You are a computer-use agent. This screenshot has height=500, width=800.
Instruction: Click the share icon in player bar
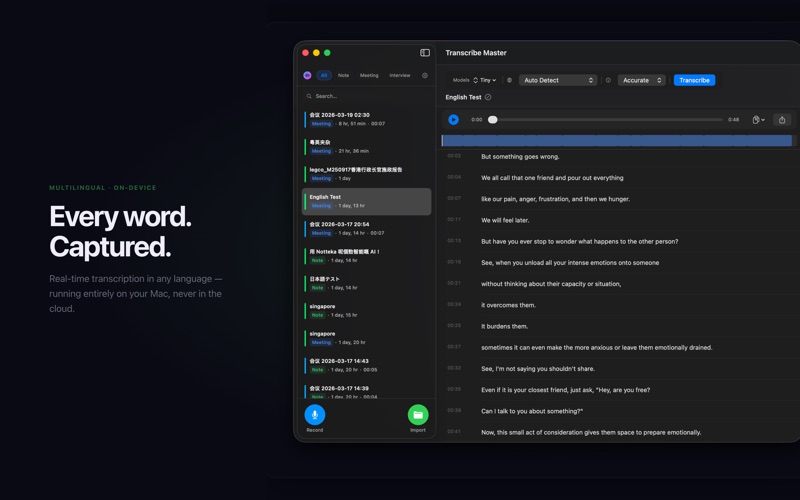782,120
